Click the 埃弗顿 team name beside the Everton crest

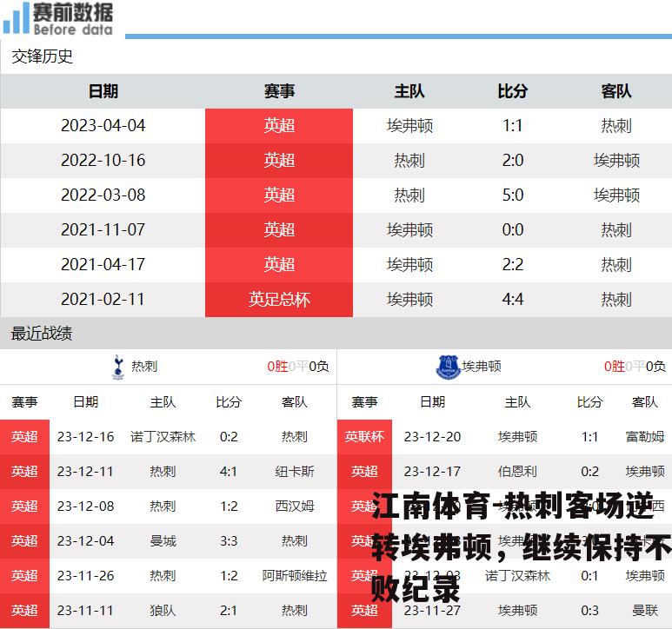coord(482,367)
